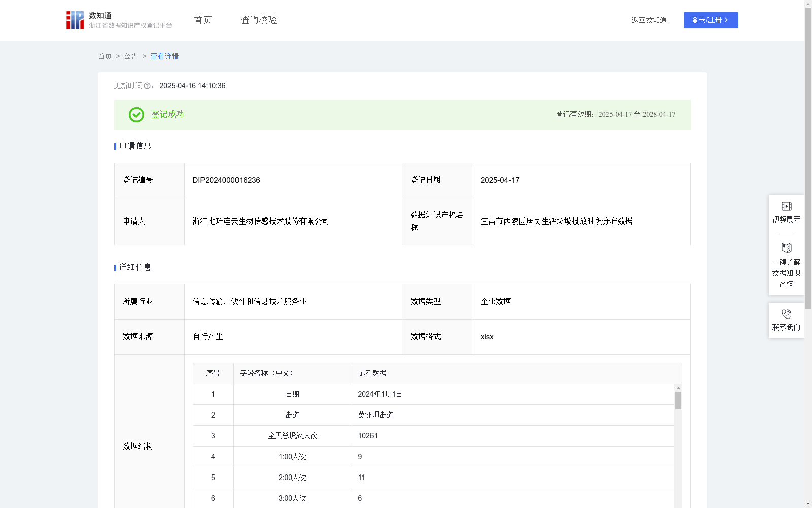Click sample value 10261
Viewport: 812px width, 508px height.
coord(368,436)
